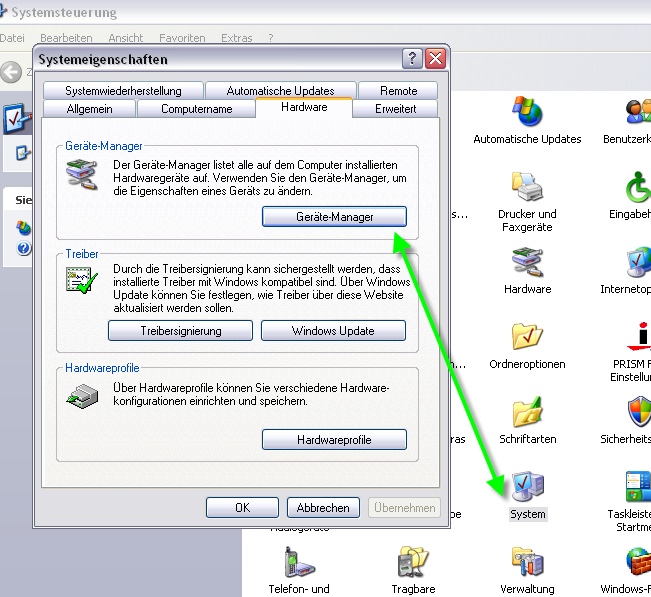This screenshot has height=597, width=651.
Task: Click the 'System' icon label text
Action: 528,514
